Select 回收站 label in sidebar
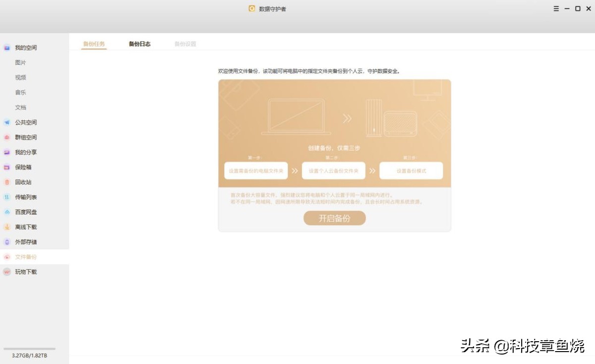This screenshot has width=595, height=364. click(23, 182)
